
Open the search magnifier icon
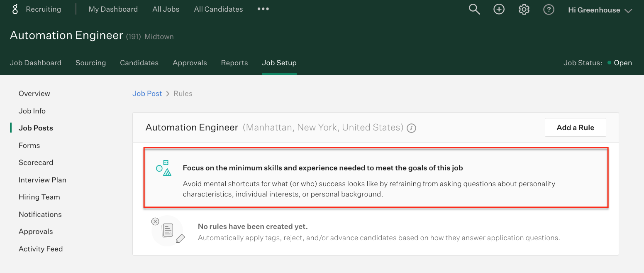474,9
